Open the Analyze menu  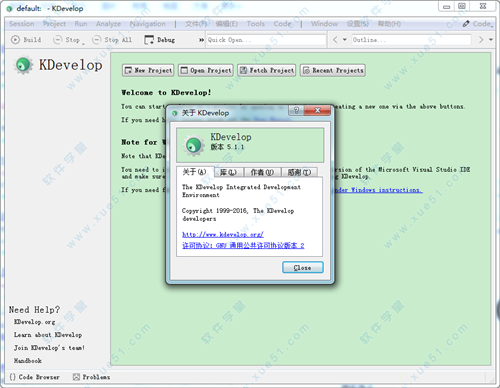click(x=108, y=24)
